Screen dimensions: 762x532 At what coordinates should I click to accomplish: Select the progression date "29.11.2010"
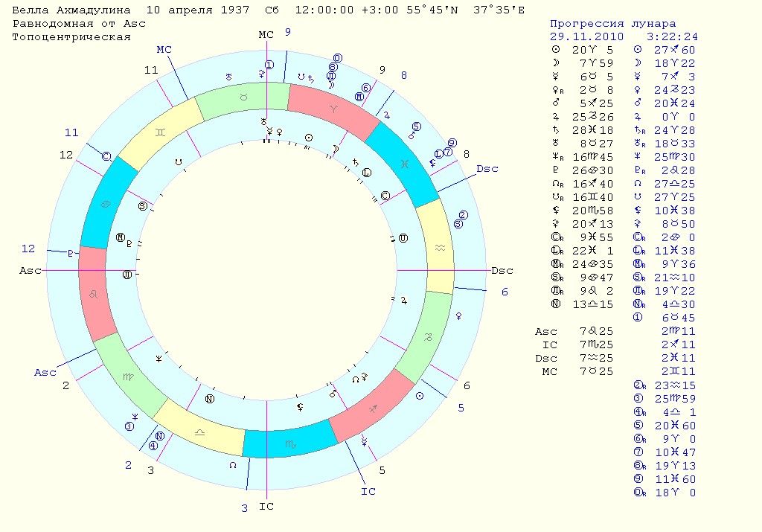click(x=586, y=36)
